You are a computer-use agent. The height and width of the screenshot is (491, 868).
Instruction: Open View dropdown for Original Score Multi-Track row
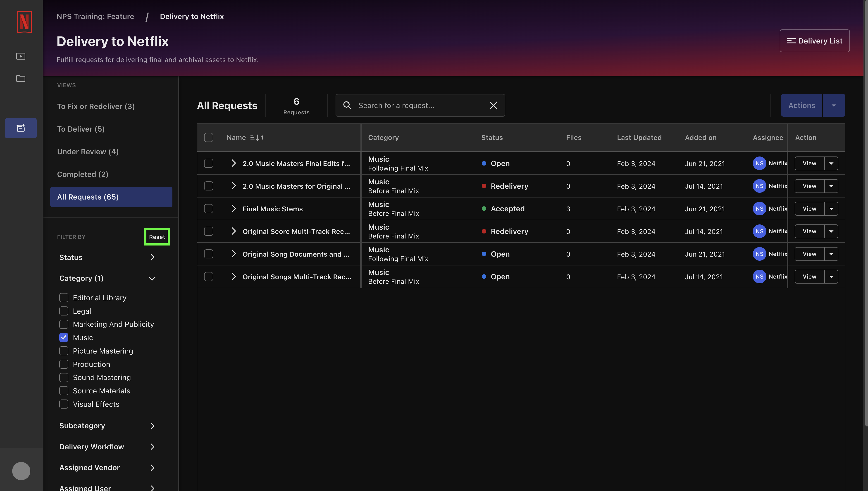click(831, 231)
